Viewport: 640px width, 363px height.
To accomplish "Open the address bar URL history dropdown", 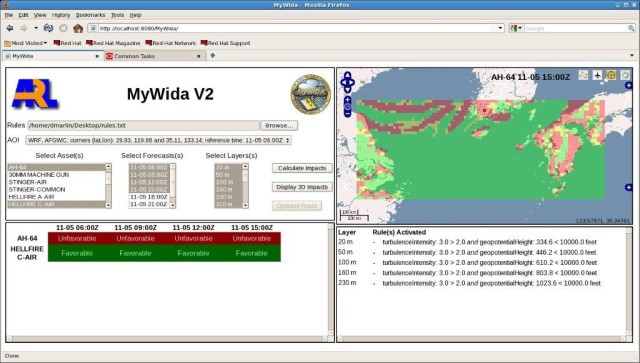I will tap(500, 28).
